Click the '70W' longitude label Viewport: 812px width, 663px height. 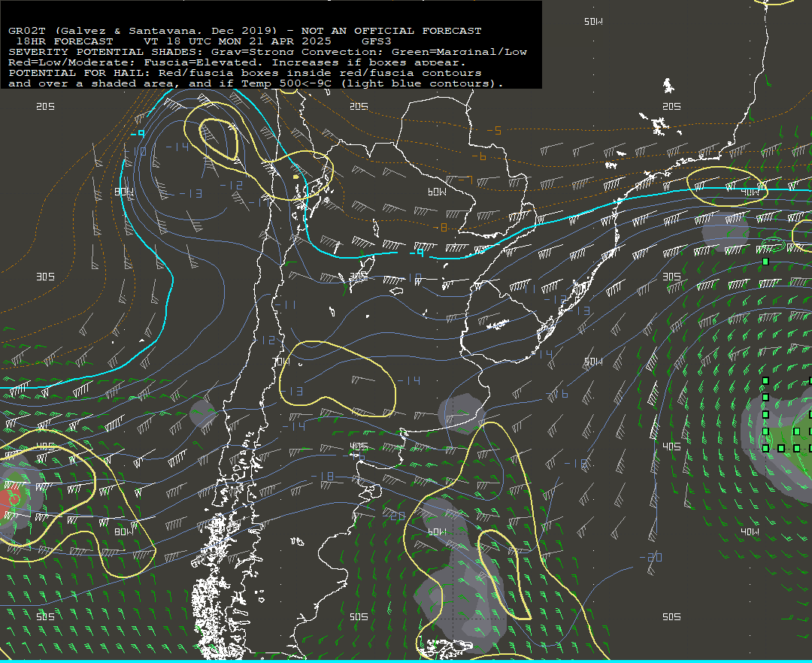281,362
